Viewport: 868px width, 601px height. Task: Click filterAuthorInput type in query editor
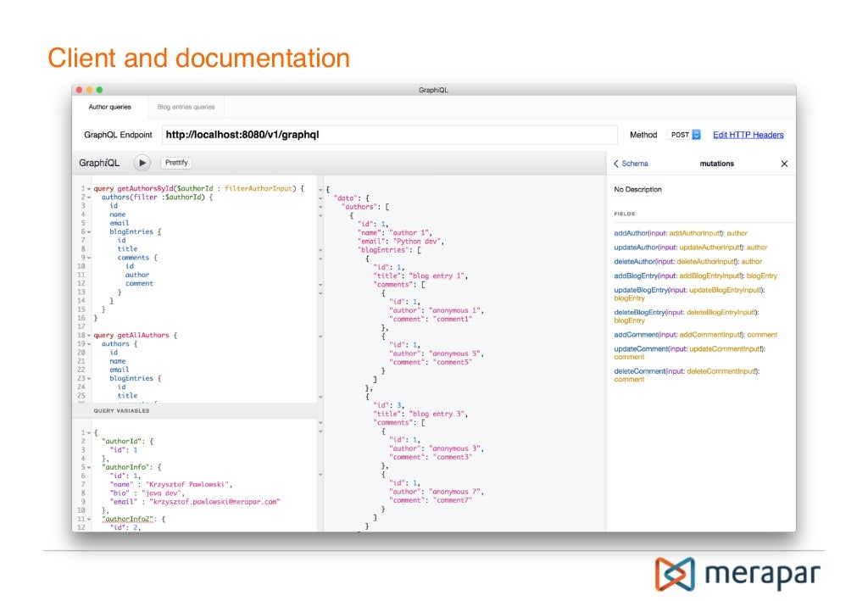point(258,189)
